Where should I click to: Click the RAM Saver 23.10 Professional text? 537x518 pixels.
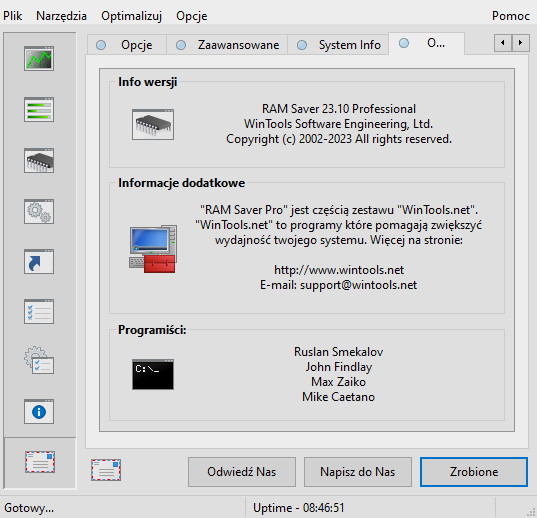[x=339, y=109]
